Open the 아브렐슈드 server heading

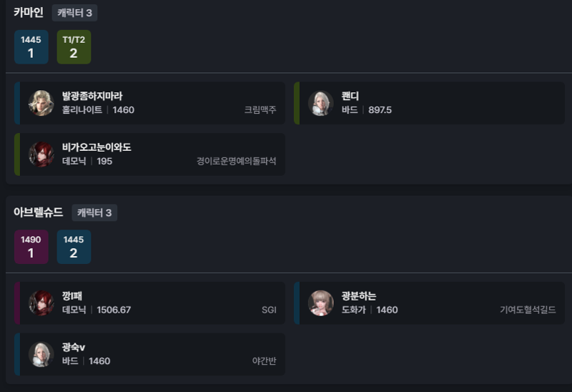pos(39,212)
